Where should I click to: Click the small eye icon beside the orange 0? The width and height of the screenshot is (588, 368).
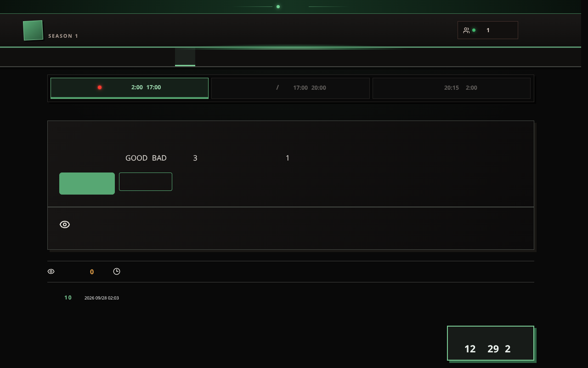[x=51, y=271]
